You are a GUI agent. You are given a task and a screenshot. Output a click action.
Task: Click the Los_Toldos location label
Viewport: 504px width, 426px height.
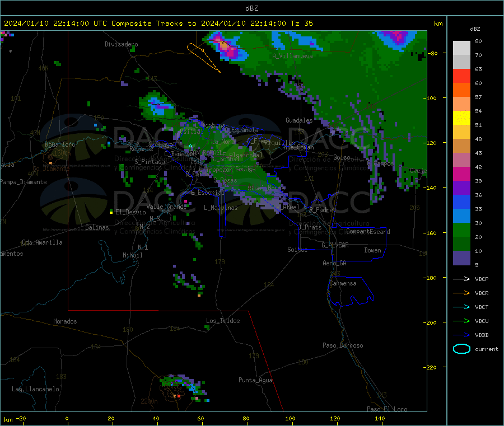[x=223, y=321]
